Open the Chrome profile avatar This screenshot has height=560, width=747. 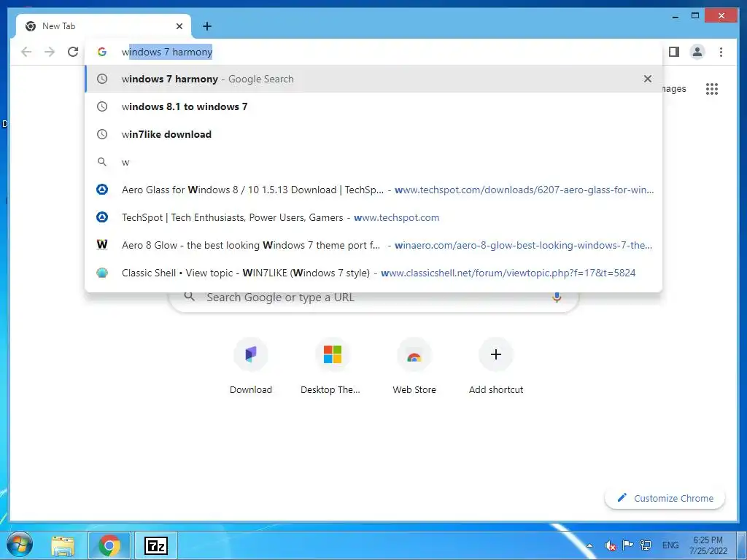[697, 52]
